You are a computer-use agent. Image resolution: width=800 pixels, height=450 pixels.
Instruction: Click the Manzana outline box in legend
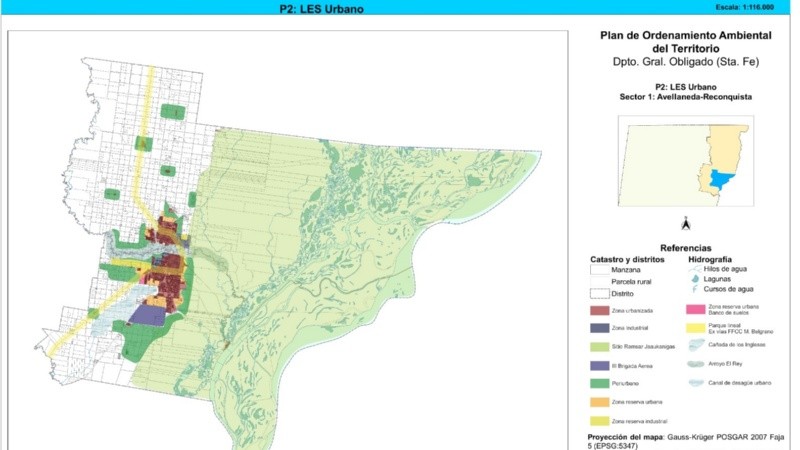(600, 269)
